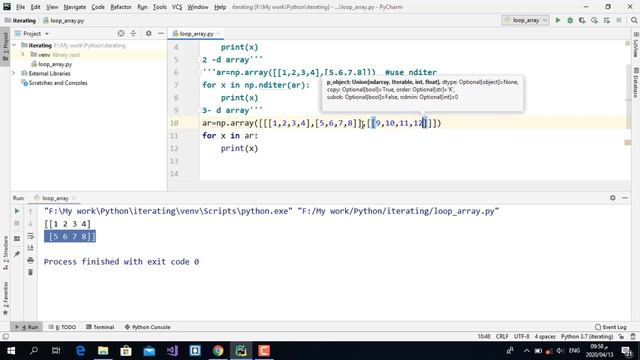Viewport: 640px width, 360px height.
Task: Pin the Run tab
Action: pyautogui.click(x=17, y=254)
